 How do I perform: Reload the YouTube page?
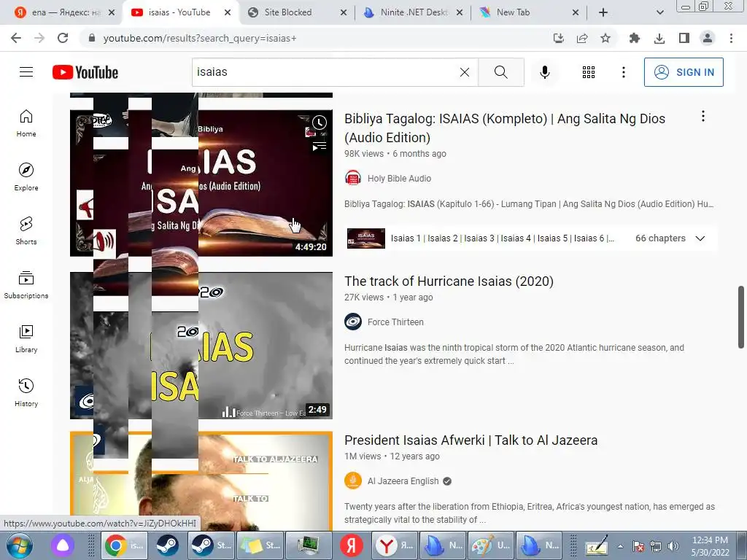[x=63, y=38]
